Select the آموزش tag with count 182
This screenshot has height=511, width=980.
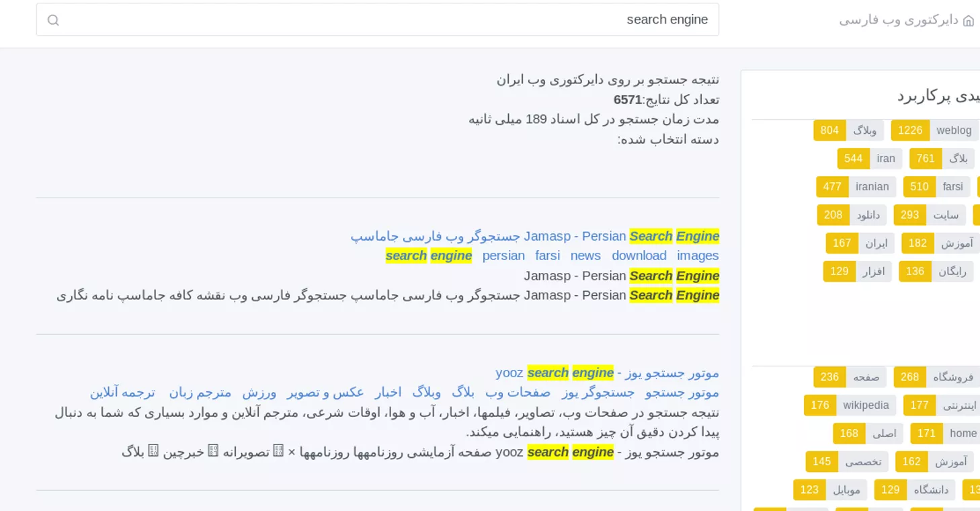pos(940,243)
